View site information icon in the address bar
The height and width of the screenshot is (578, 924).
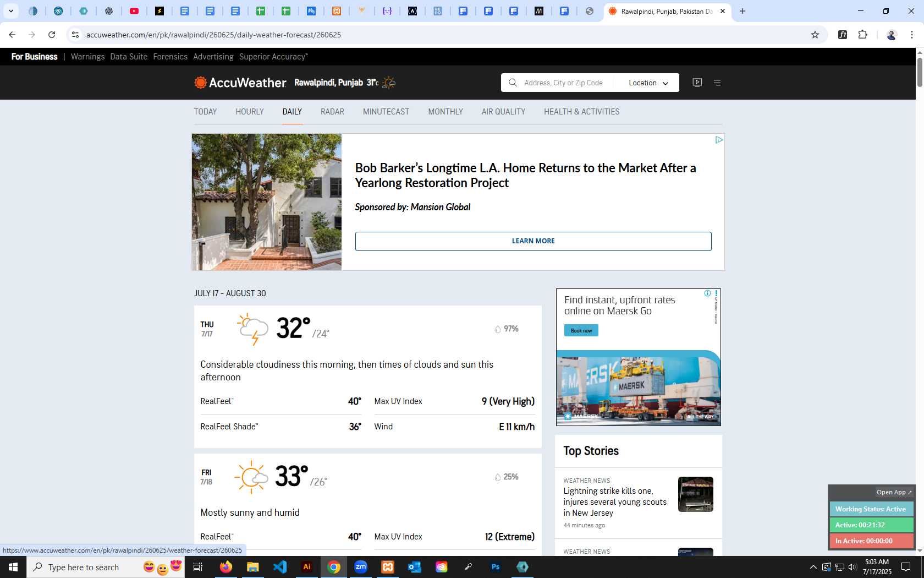click(75, 35)
